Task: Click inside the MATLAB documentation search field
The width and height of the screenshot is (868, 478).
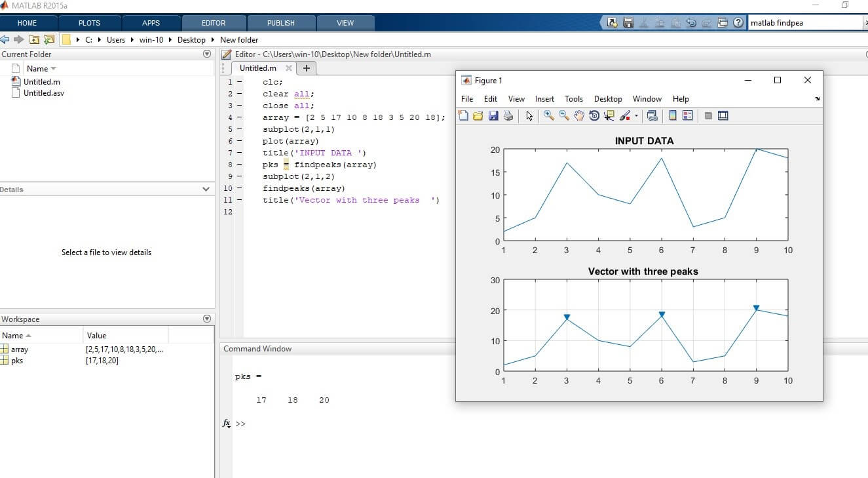Action: pyautogui.click(x=806, y=22)
